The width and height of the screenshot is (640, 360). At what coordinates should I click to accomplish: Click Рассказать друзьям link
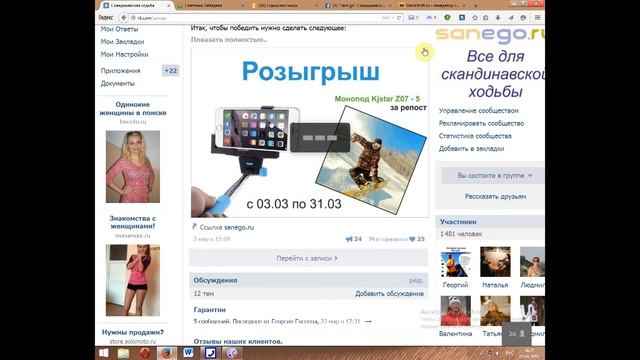[x=495, y=196]
